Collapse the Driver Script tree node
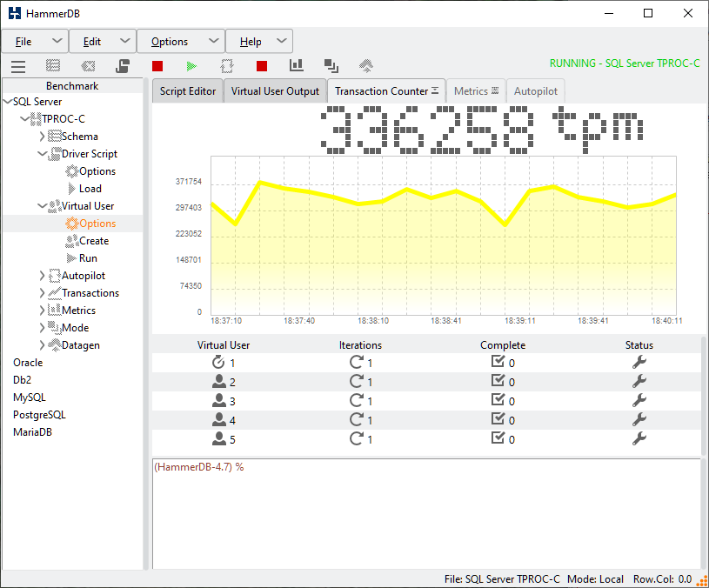Viewport: 709px width, 588px height. [x=42, y=154]
